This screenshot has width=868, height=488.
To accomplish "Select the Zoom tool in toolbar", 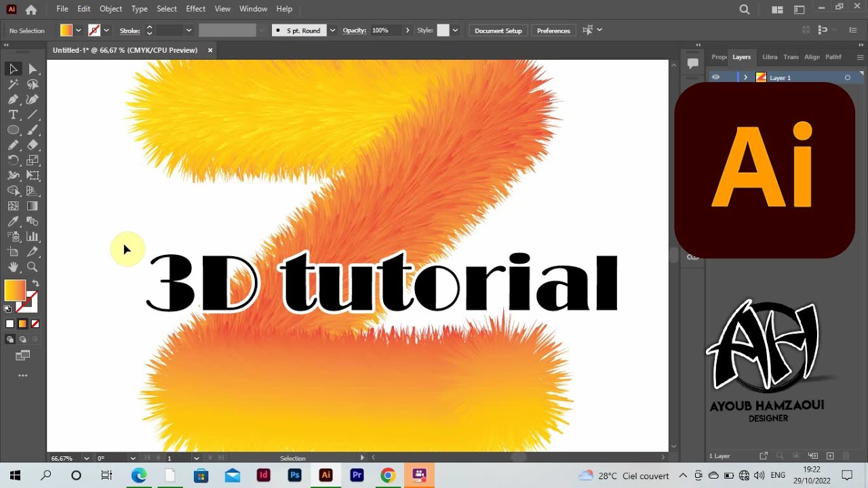I will pyautogui.click(x=33, y=267).
